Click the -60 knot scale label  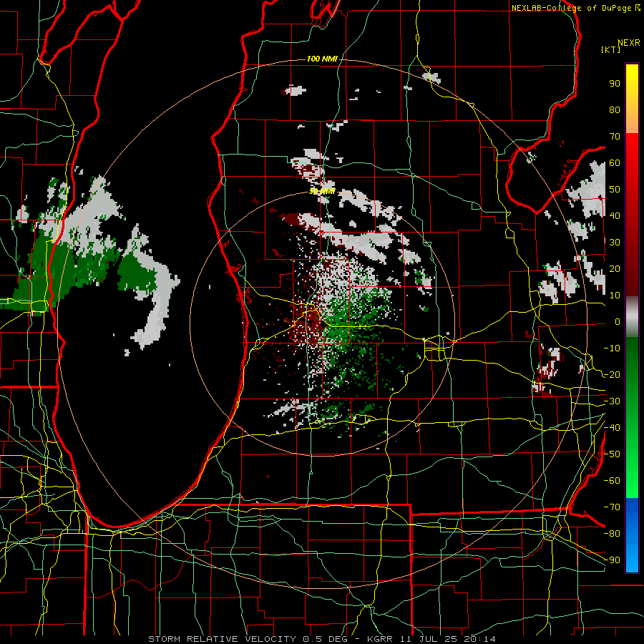pos(612,481)
